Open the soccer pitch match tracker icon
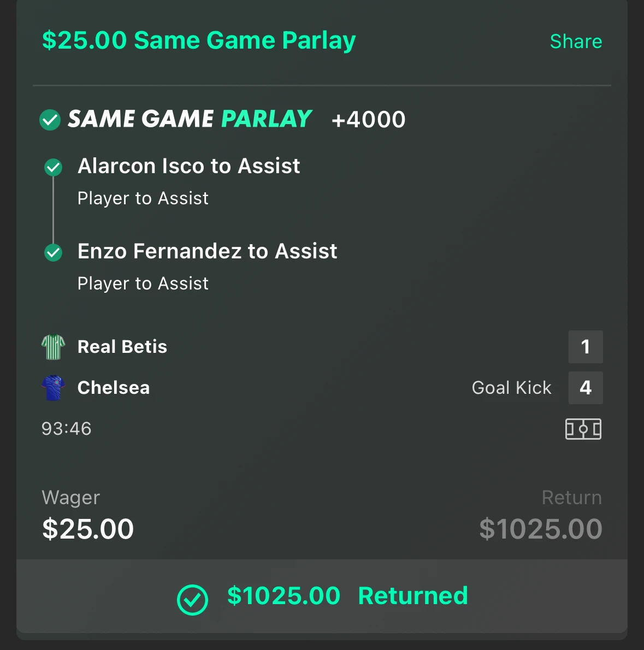The height and width of the screenshot is (650, 644). pos(583,429)
